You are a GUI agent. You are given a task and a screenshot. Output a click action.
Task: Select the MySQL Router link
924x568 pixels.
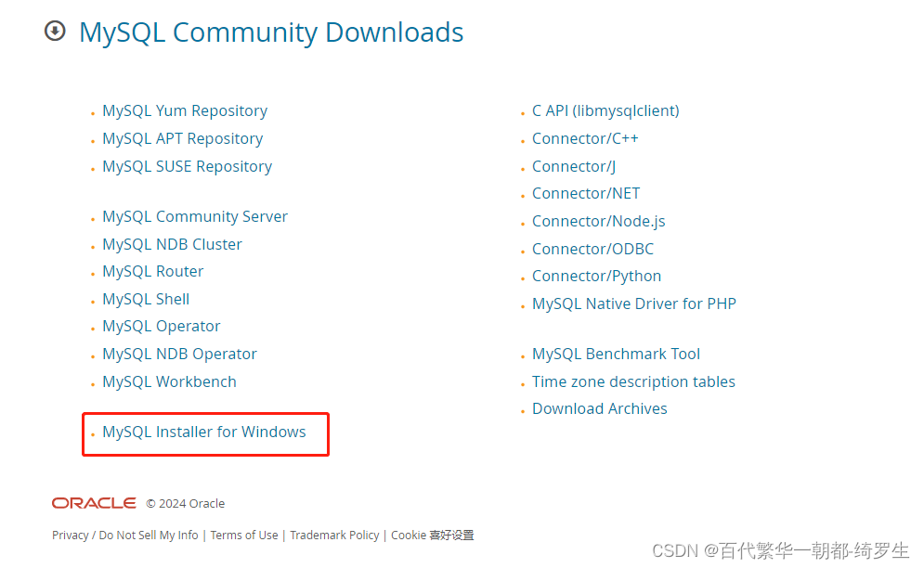pyautogui.click(x=152, y=271)
